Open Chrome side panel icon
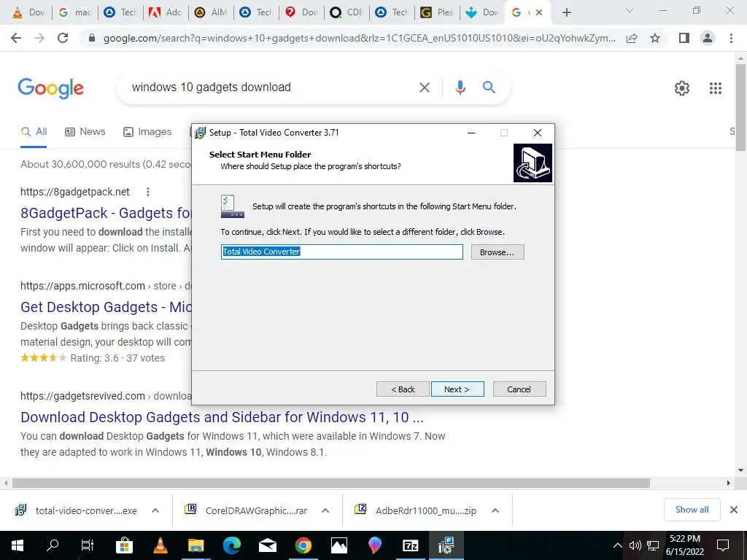 coord(684,38)
